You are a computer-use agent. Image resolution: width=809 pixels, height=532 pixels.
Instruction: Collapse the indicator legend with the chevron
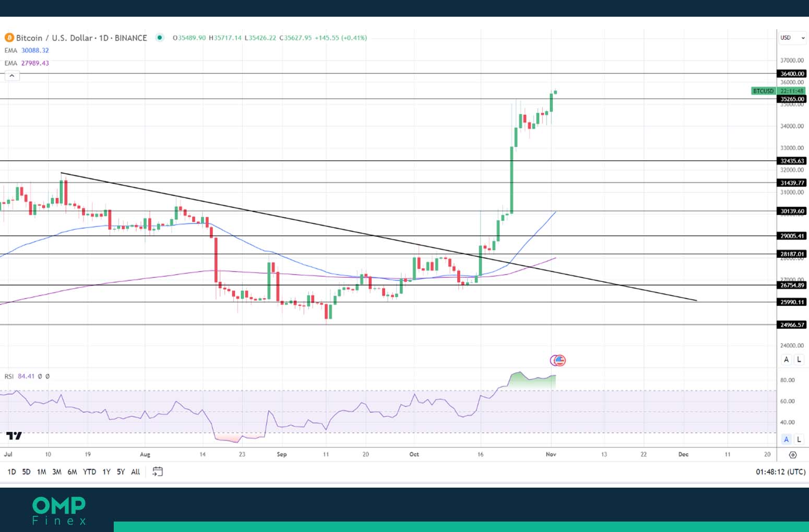click(12, 76)
